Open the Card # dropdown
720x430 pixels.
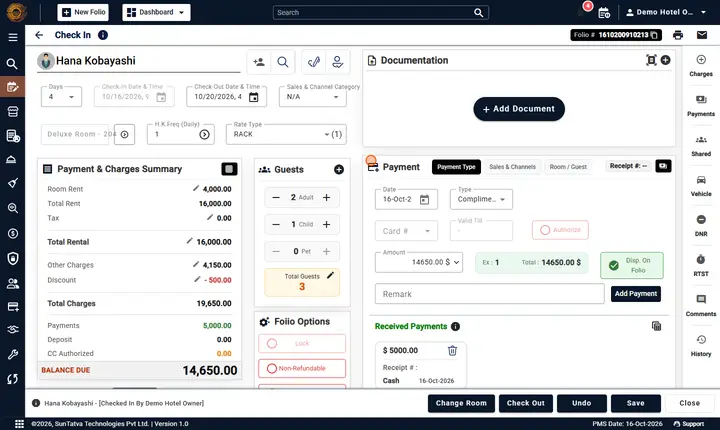tap(406, 231)
